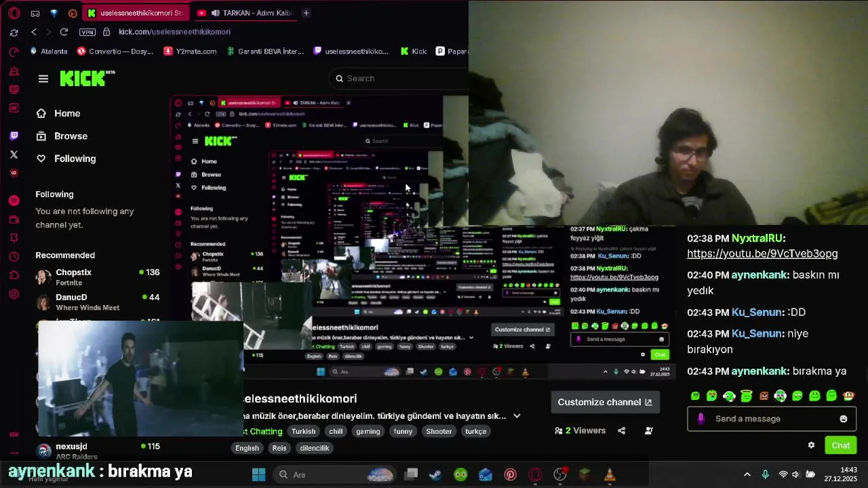Select the funny tag
868x488 pixels.
(x=403, y=431)
